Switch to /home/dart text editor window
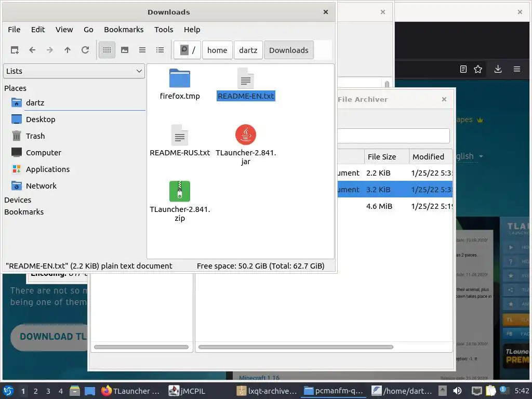 (402, 391)
